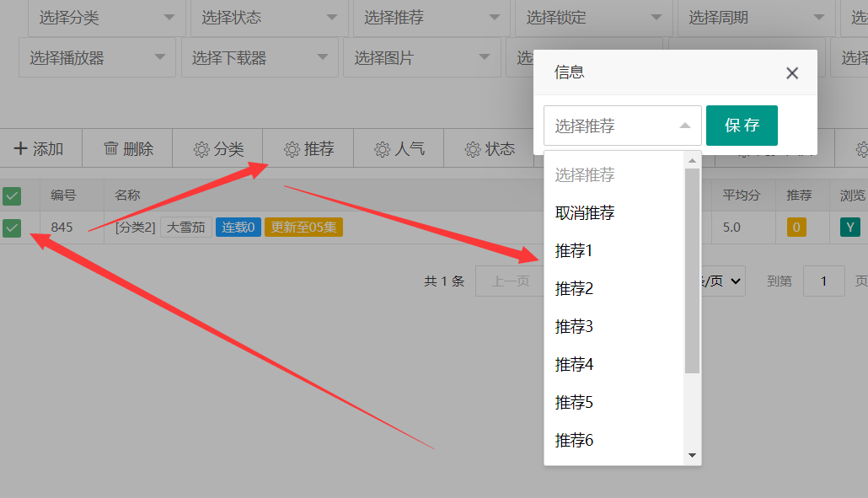Select 取消推荐 from the list

tap(613, 213)
